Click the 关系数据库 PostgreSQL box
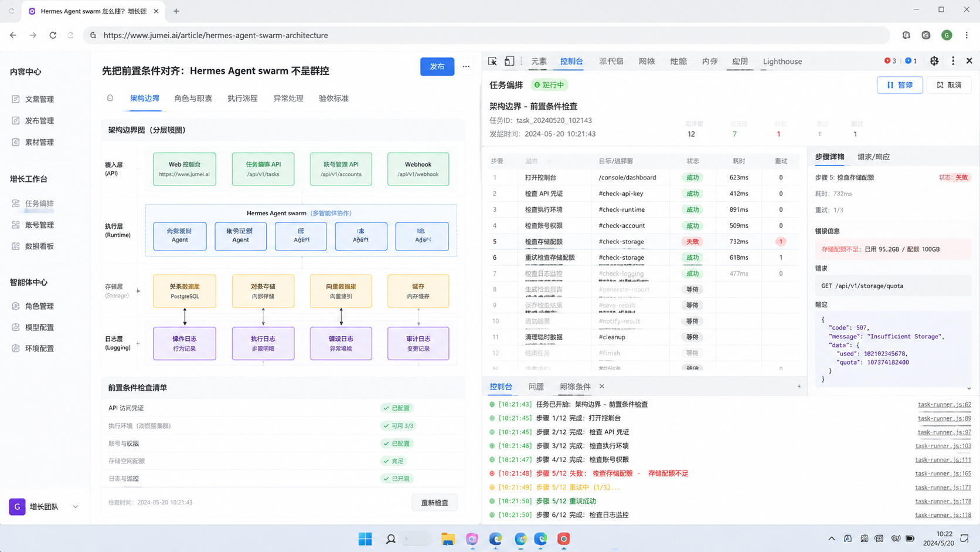This screenshot has height=552, width=980. pos(185,291)
